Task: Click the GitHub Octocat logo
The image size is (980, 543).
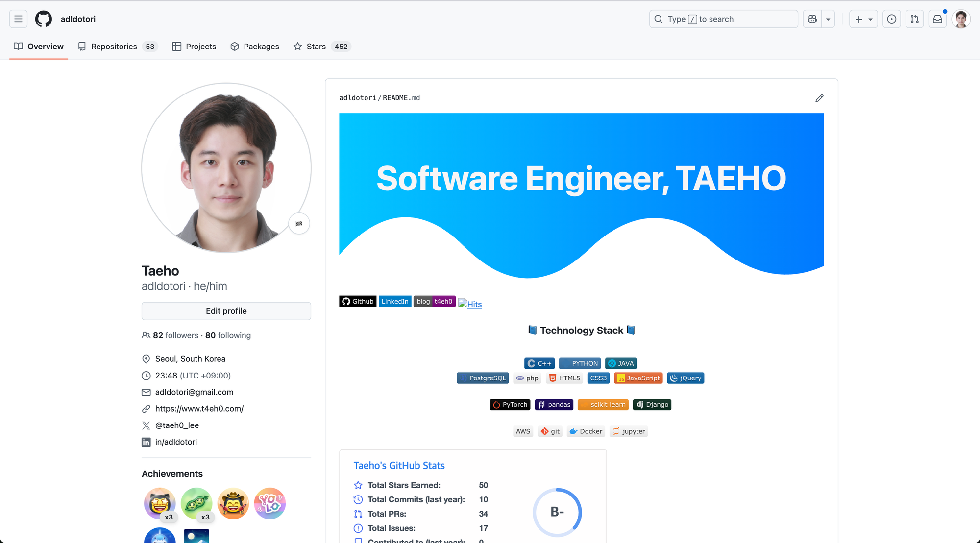Action: click(x=44, y=19)
